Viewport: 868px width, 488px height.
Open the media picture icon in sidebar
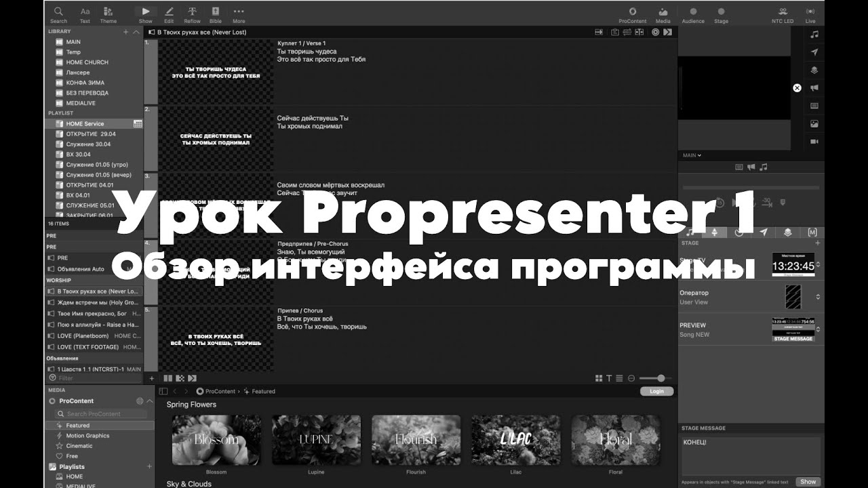point(814,124)
